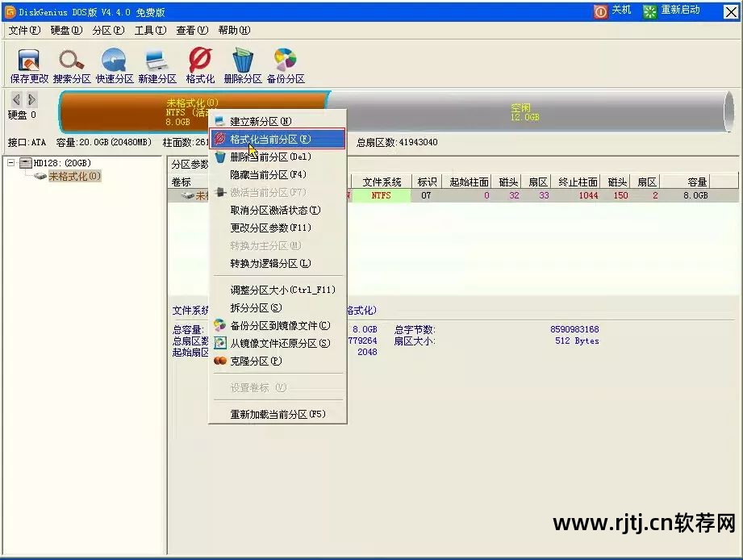This screenshot has width=743, height=560.
Task: Open the File (文件) menu
Action: 25,31
